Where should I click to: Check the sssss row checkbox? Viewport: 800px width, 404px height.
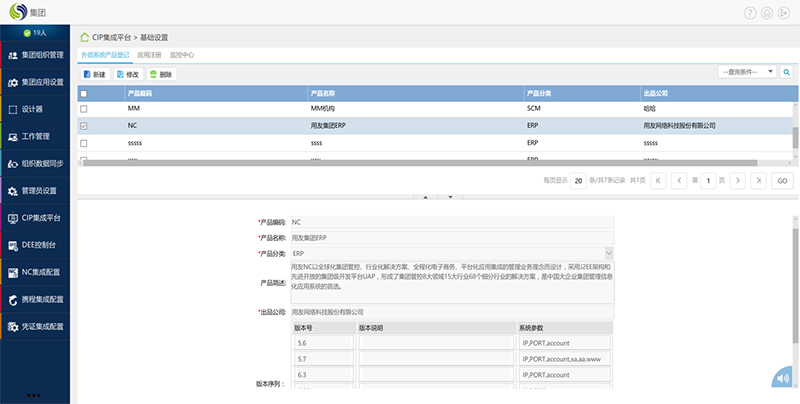click(x=84, y=143)
